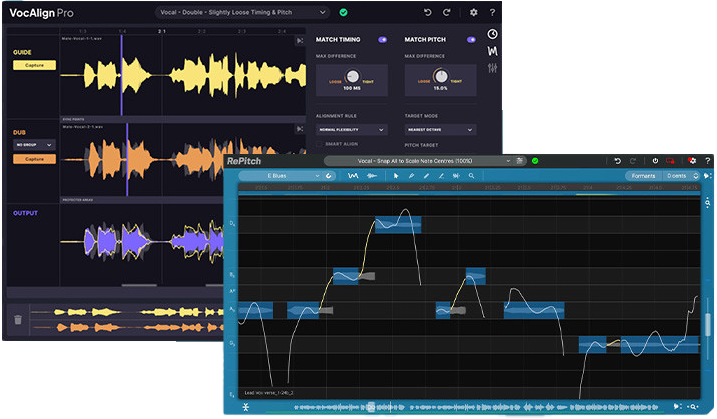Open the pitch waveform panel icon
This screenshot has width=717, height=419.
point(492,51)
